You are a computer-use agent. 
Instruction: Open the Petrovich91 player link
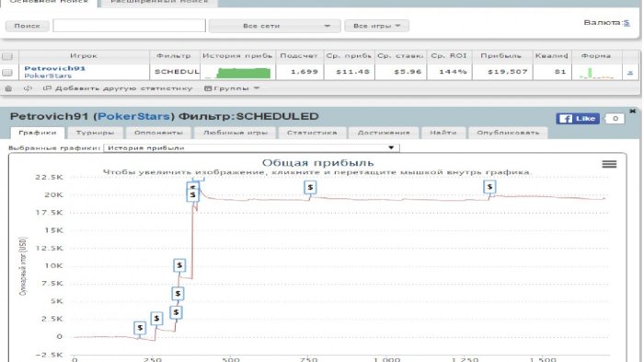point(54,68)
